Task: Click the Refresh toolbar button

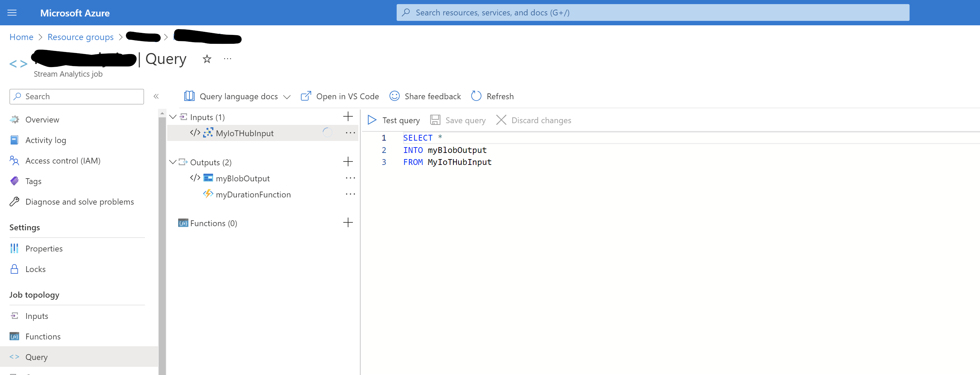Action: tap(492, 96)
